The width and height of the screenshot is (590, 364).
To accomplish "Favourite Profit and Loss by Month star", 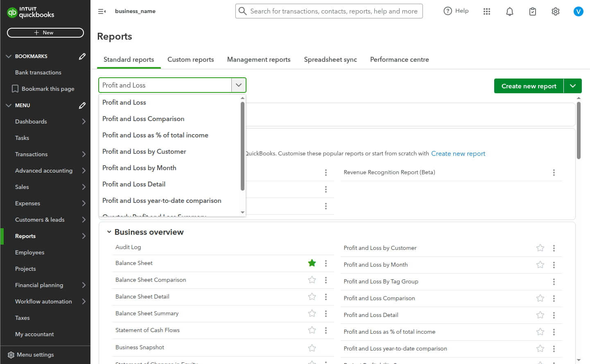I will (540, 265).
